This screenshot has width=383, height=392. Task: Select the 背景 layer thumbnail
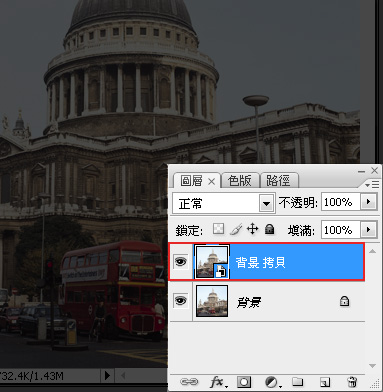212,301
